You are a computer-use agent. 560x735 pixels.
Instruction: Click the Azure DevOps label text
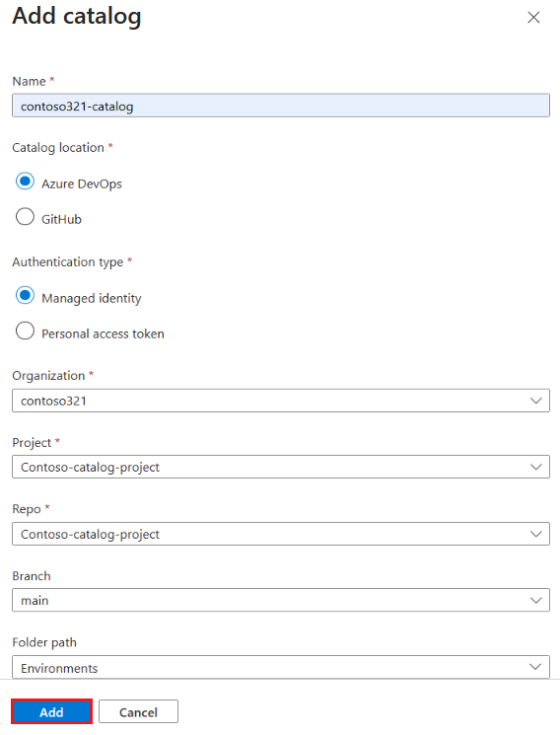click(82, 184)
